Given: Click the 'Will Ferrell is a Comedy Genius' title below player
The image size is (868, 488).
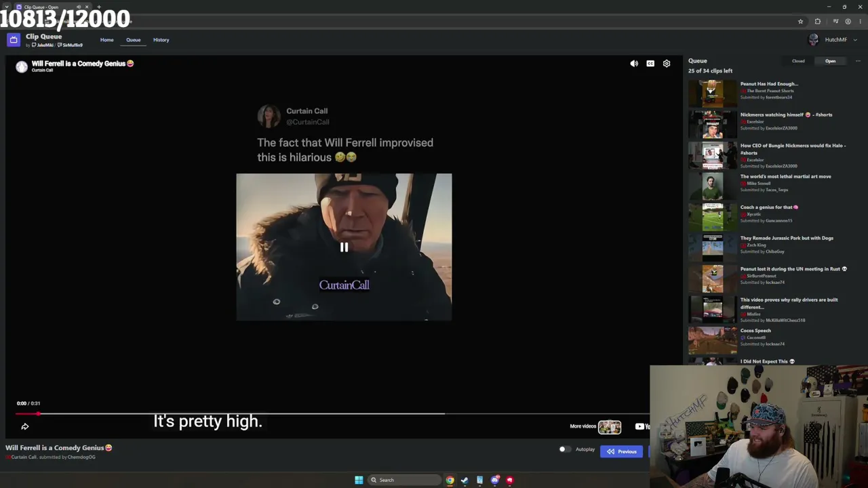Looking at the screenshot, I should (x=59, y=448).
